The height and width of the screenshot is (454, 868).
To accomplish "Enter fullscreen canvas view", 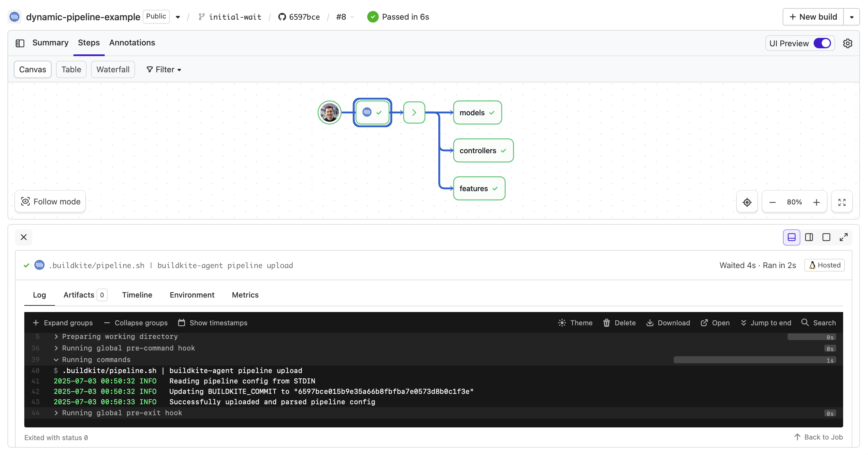I will 841,202.
